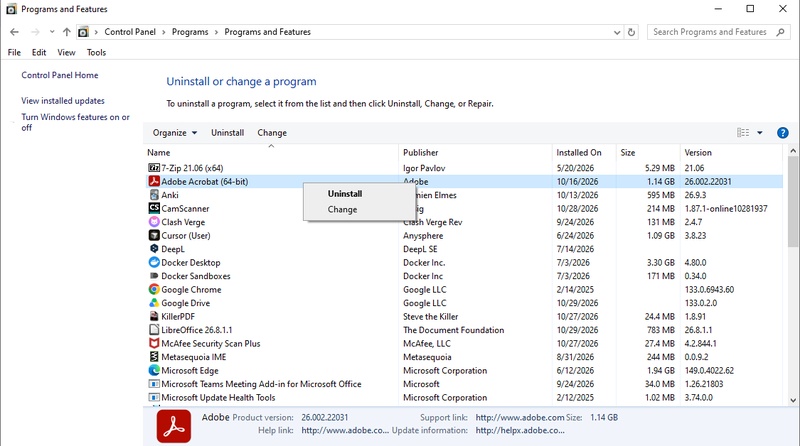Click the list scrollbar down arrow
The width and height of the screenshot is (800, 446).
pyautogui.click(x=793, y=401)
